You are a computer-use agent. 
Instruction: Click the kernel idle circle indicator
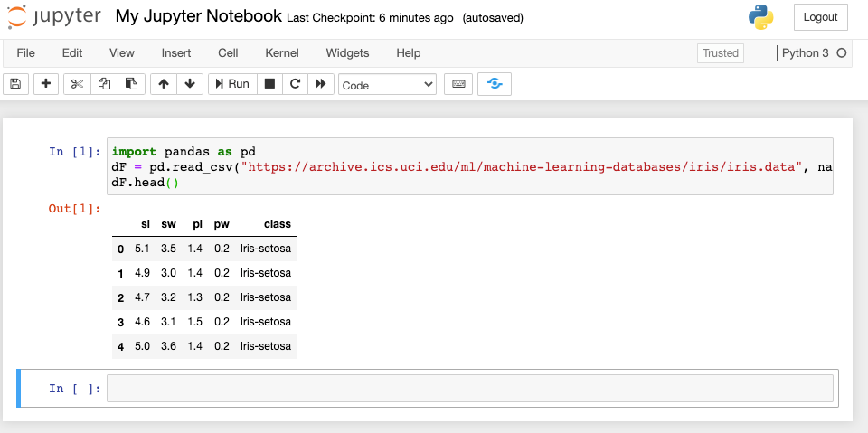(x=842, y=53)
